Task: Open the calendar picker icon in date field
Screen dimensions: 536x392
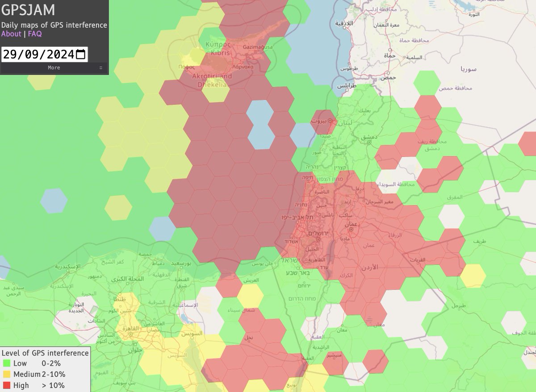Action: point(81,54)
